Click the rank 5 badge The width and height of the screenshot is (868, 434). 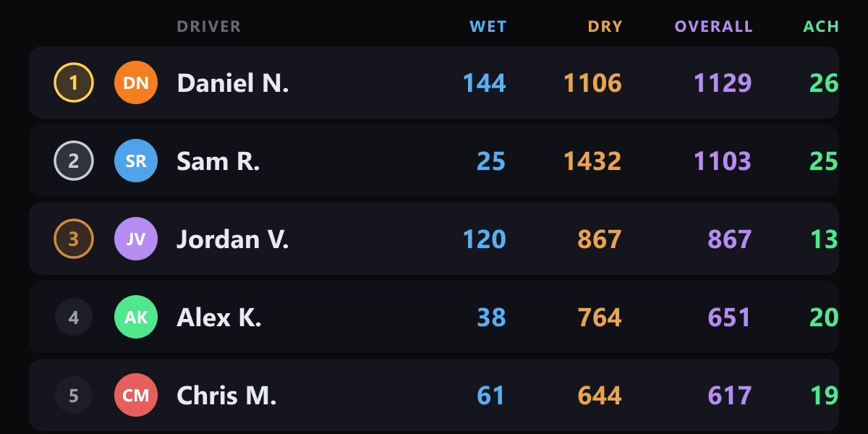74,395
